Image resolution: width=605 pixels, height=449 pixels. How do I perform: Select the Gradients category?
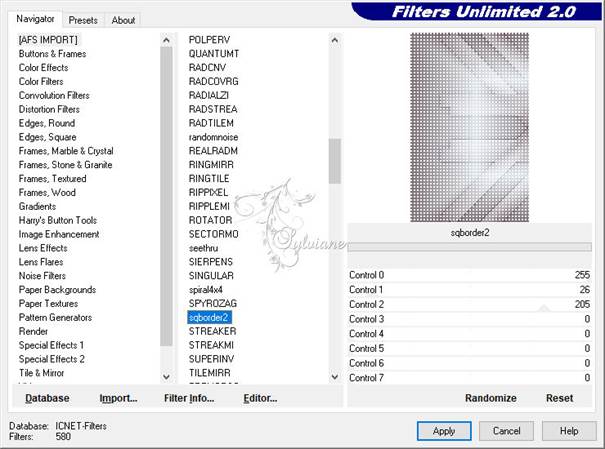tap(37, 206)
